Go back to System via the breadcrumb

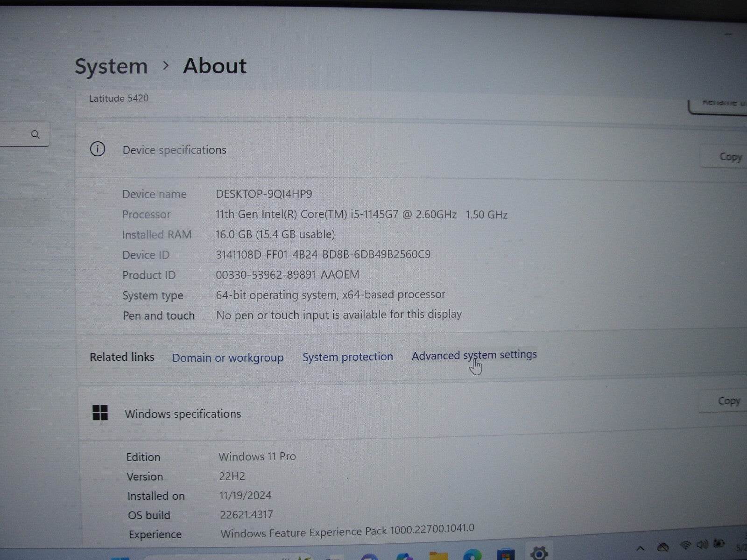tap(111, 66)
